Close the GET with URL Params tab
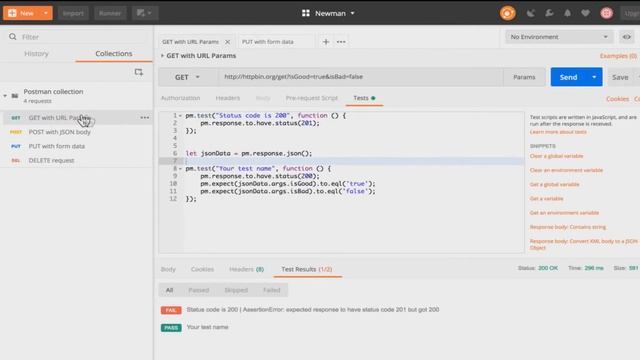Screen dimensions: 640x360 228,42
